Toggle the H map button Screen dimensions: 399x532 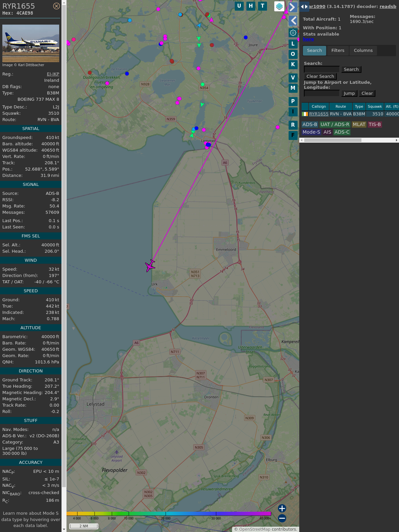[x=251, y=6]
